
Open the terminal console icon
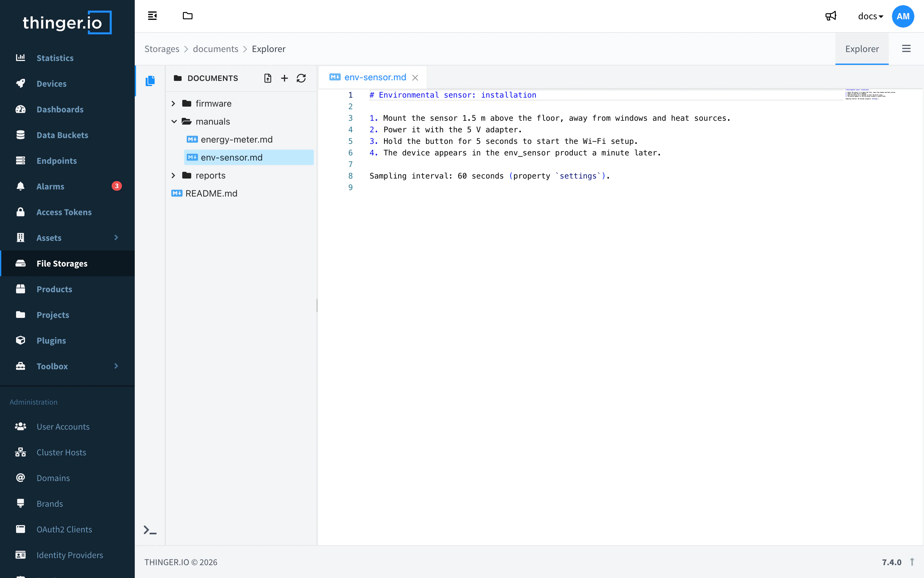click(150, 530)
